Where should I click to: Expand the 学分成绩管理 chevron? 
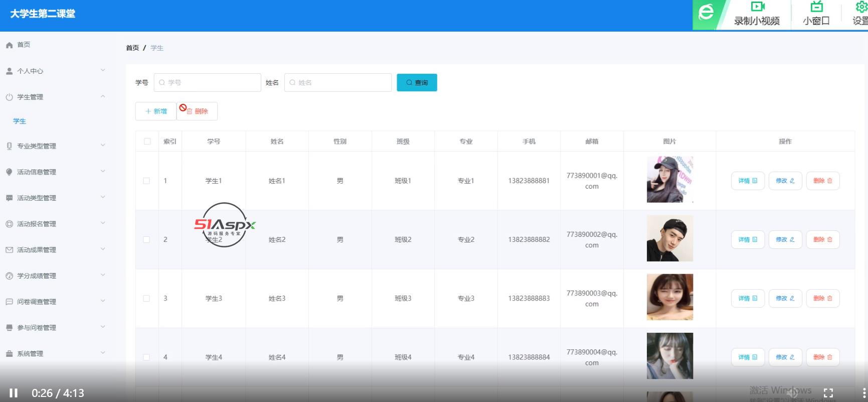tap(103, 275)
